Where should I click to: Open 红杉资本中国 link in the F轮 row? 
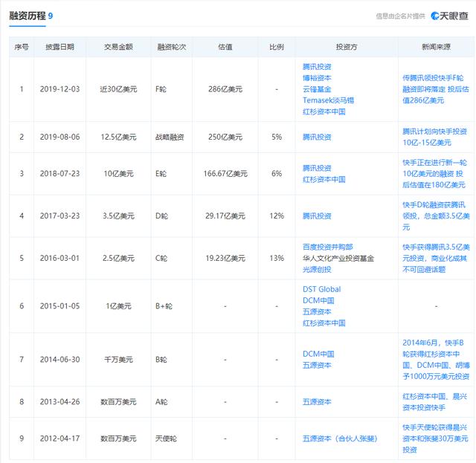(x=324, y=111)
